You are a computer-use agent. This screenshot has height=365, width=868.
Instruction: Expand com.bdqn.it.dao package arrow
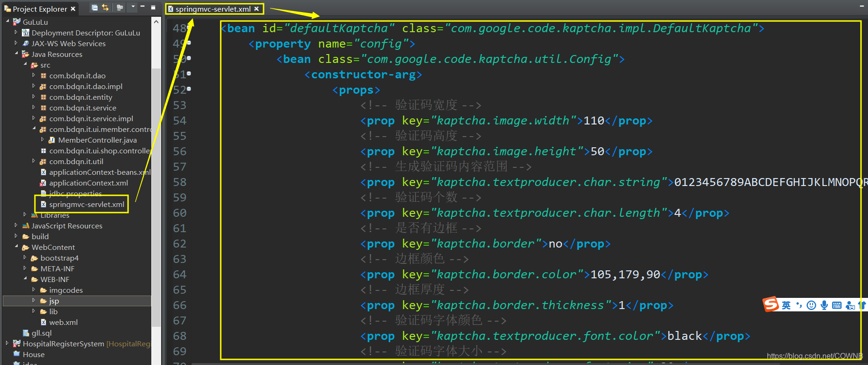click(x=34, y=75)
